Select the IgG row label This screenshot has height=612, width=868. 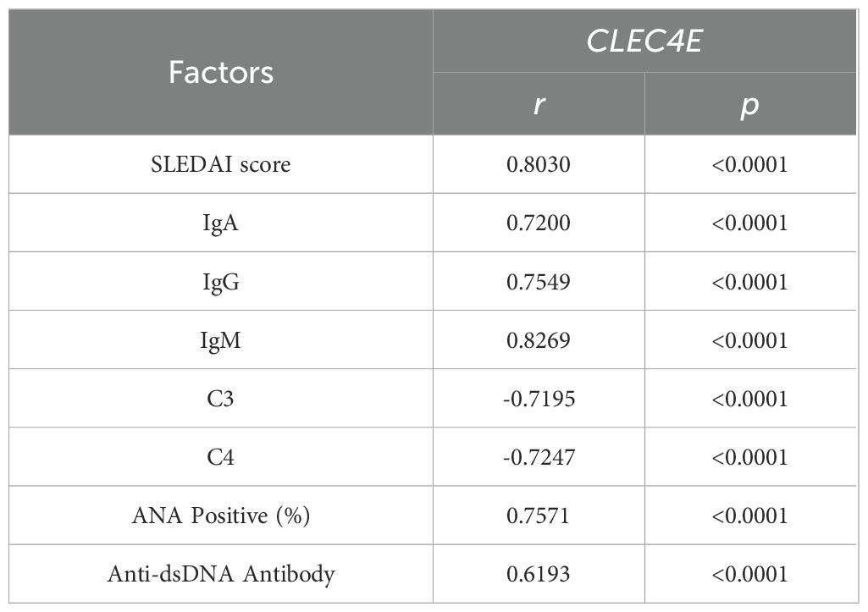coord(221,281)
